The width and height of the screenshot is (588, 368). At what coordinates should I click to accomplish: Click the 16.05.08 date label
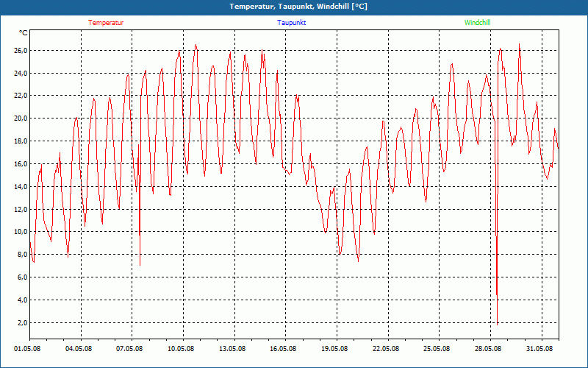coord(283,348)
